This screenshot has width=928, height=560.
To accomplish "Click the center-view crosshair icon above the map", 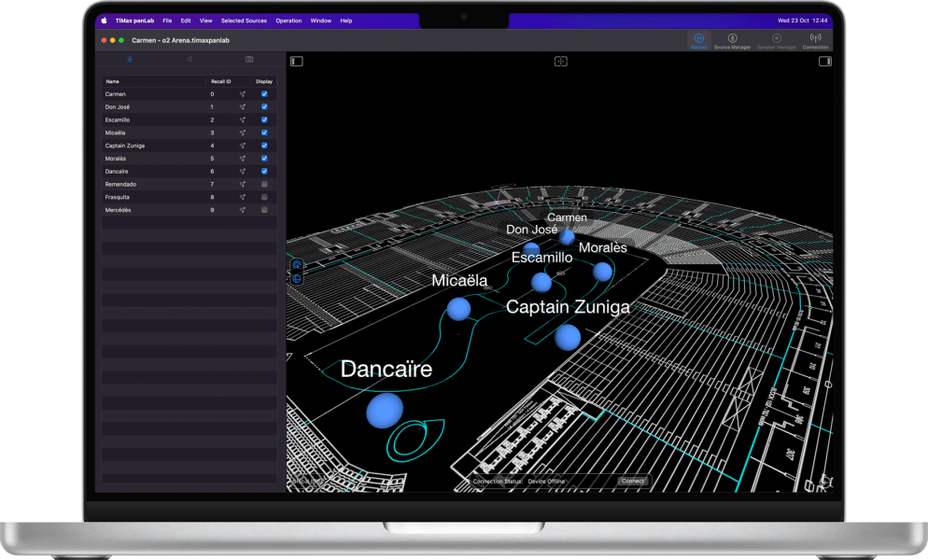I will [561, 59].
